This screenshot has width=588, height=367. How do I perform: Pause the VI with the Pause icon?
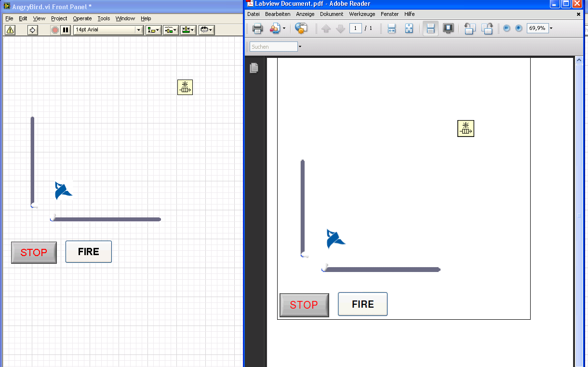pyautogui.click(x=66, y=30)
